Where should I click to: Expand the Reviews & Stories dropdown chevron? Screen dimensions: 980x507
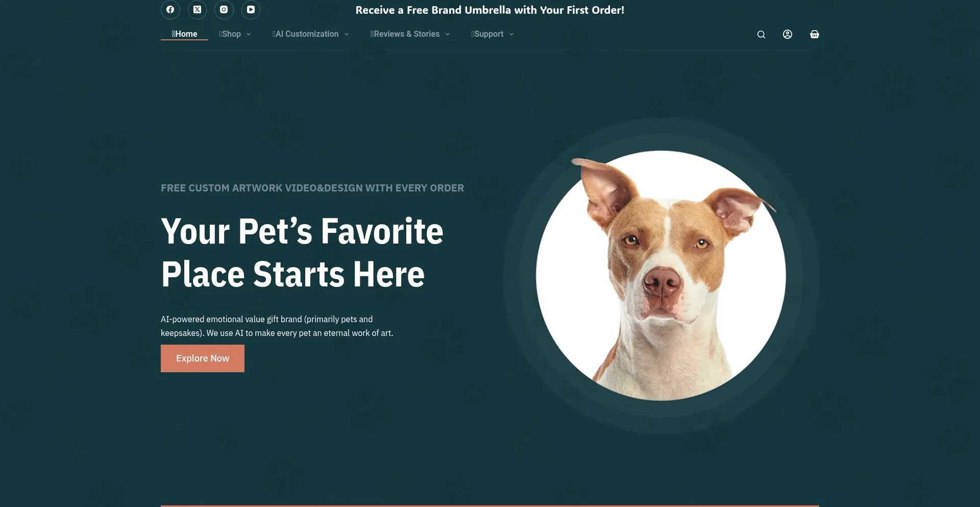pyautogui.click(x=448, y=34)
